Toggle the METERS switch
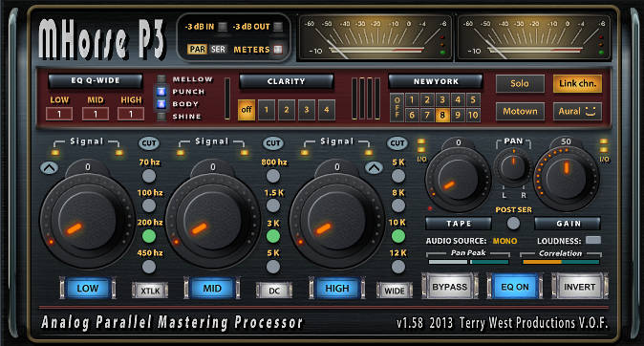The width and height of the screenshot is (644, 346). point(278,50)
